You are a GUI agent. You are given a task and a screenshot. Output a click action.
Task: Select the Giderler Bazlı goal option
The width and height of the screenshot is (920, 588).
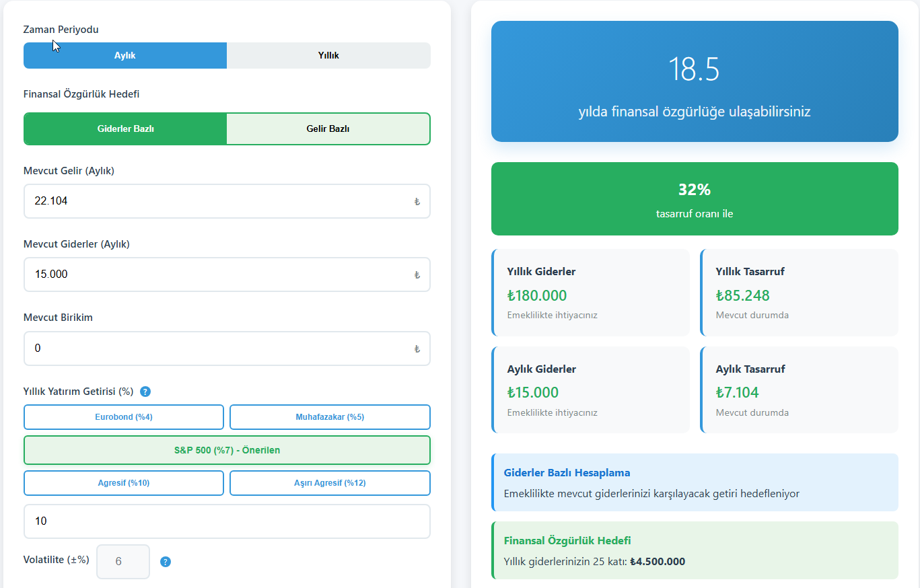click(125, 128)
